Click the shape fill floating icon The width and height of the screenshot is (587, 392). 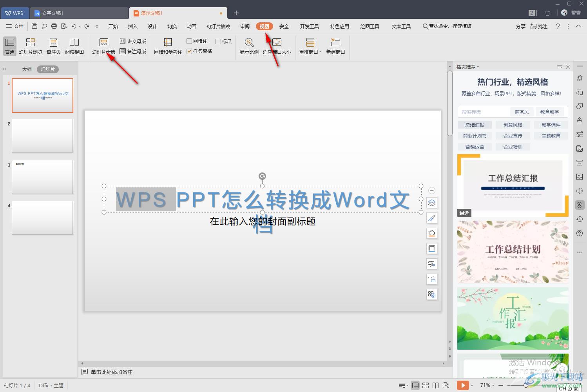point(432,234)
